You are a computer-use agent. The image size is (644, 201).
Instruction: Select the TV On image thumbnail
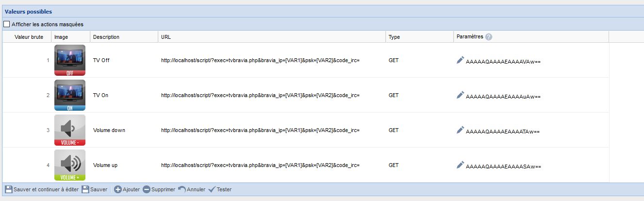point(70,95)
